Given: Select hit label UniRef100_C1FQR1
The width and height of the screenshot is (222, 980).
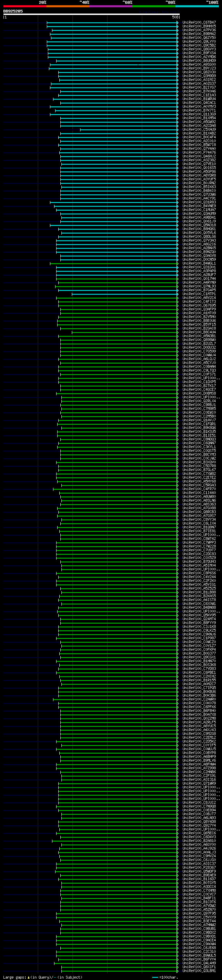Looking at the screenshot, I should [x=199, y=424].
